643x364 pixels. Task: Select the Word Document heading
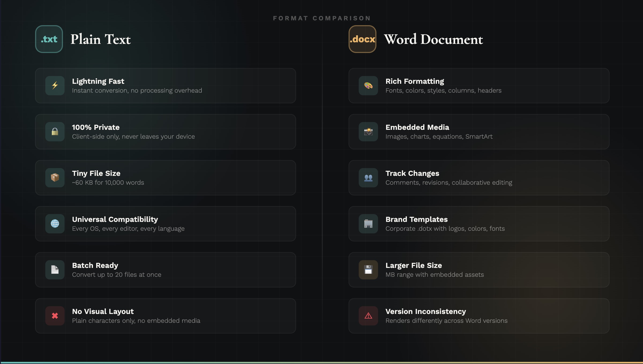click(x=433, y=39)
